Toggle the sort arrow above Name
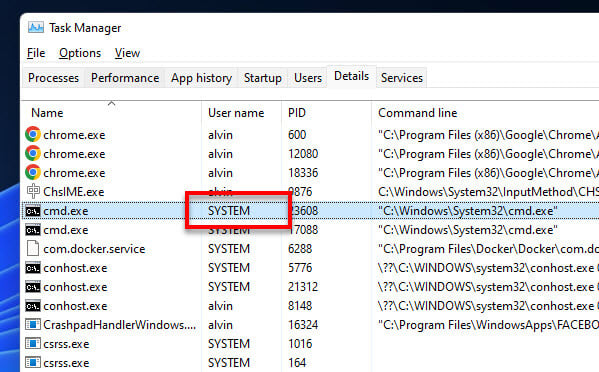This screenshot has height=372, width=599. point(112,103)
